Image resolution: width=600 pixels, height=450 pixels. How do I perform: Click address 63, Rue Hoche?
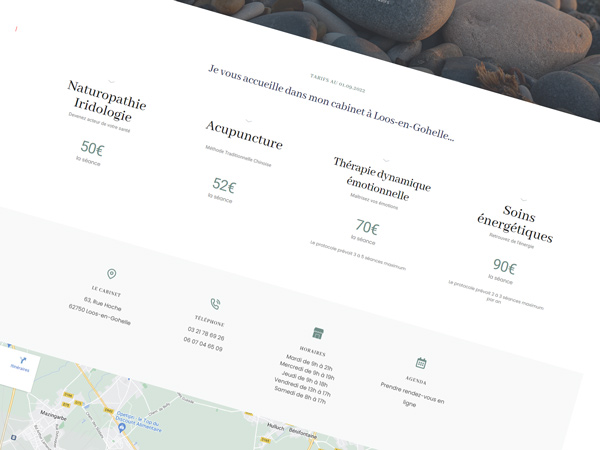[x=103, y=304]
